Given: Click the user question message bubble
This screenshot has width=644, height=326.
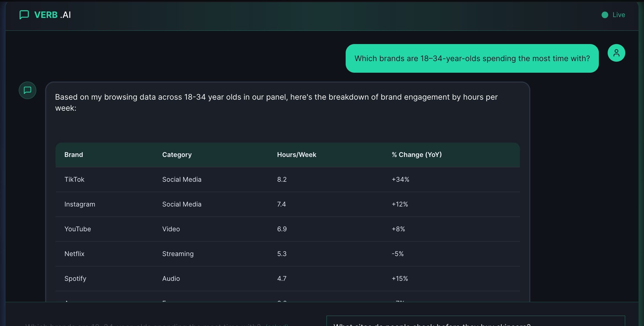Looking at the screenshot, I should [x=472, y=58].
